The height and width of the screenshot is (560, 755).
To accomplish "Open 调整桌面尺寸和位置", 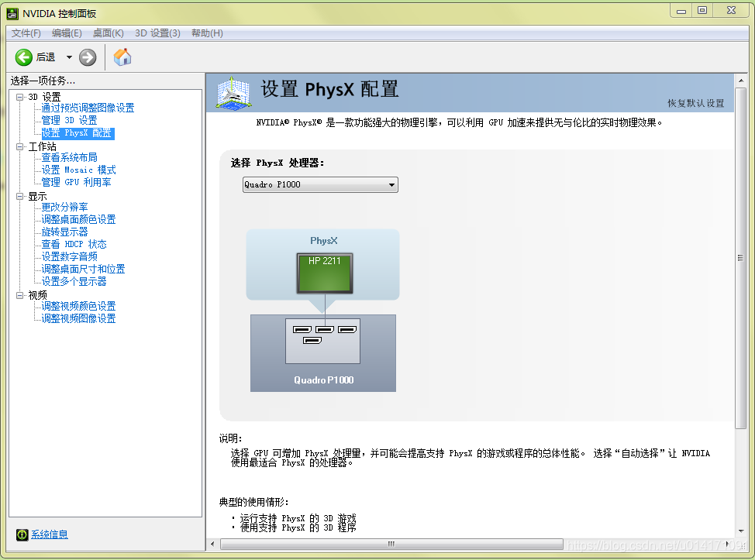I will click(83, 269).
